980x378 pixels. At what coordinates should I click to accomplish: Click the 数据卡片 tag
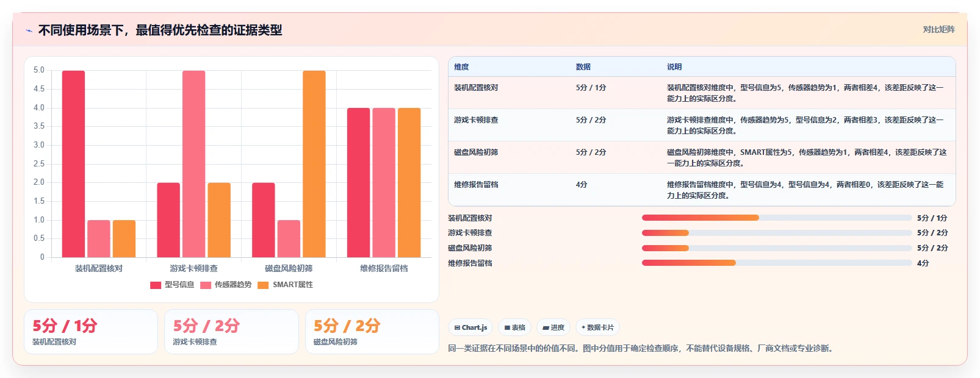coord(597,327)
